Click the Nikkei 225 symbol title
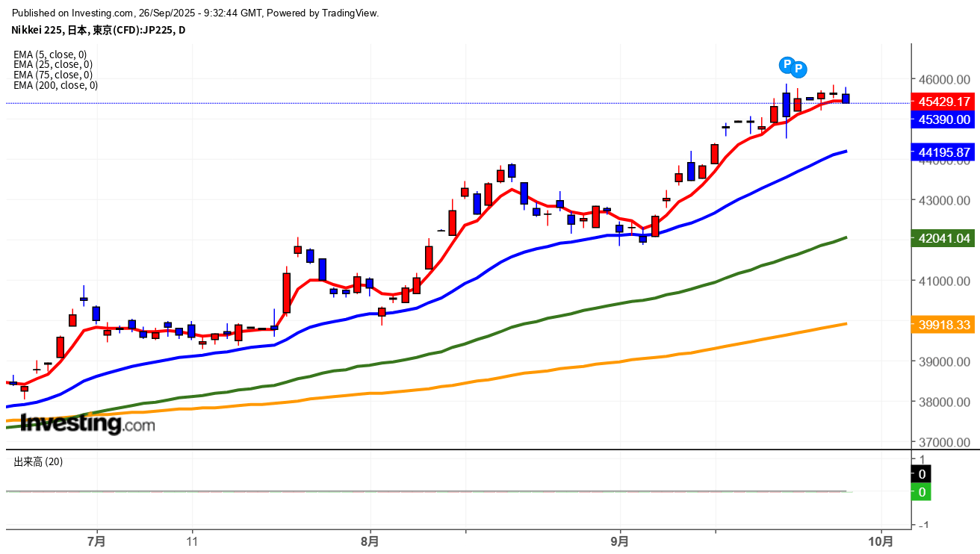 coord(98,30)
